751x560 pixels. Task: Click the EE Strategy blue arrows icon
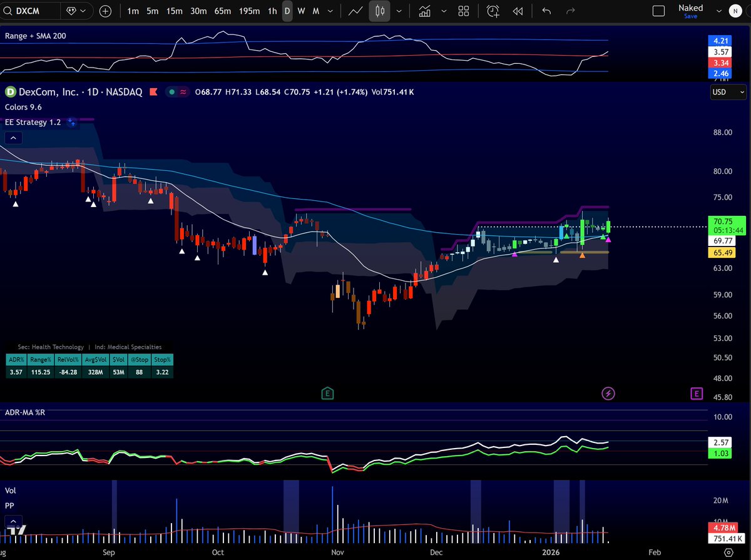coord(72,123)
